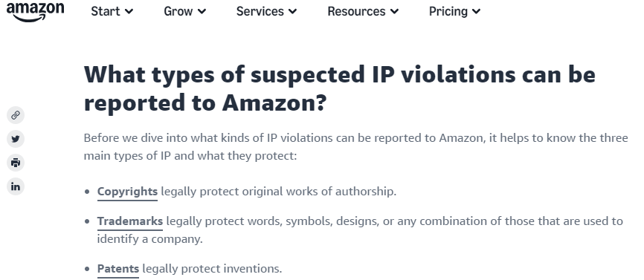Select Pricing in the top navigation

click(x=454, y=11)
